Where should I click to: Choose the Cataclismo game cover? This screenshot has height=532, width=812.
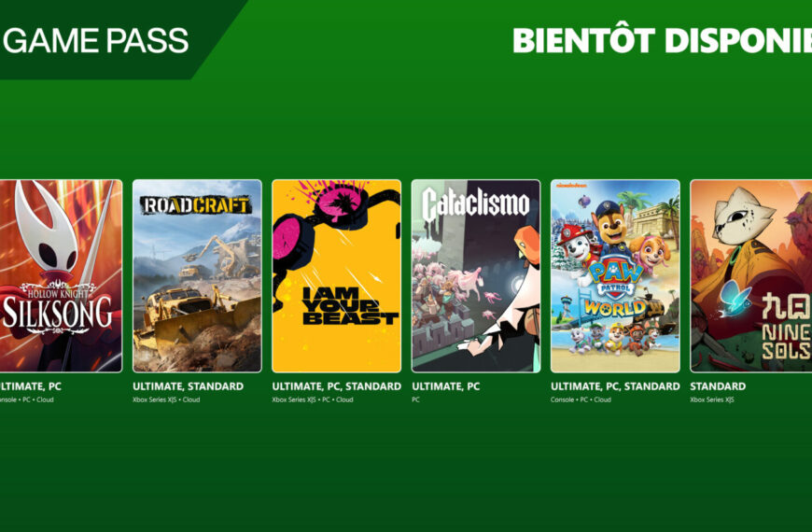476,276
